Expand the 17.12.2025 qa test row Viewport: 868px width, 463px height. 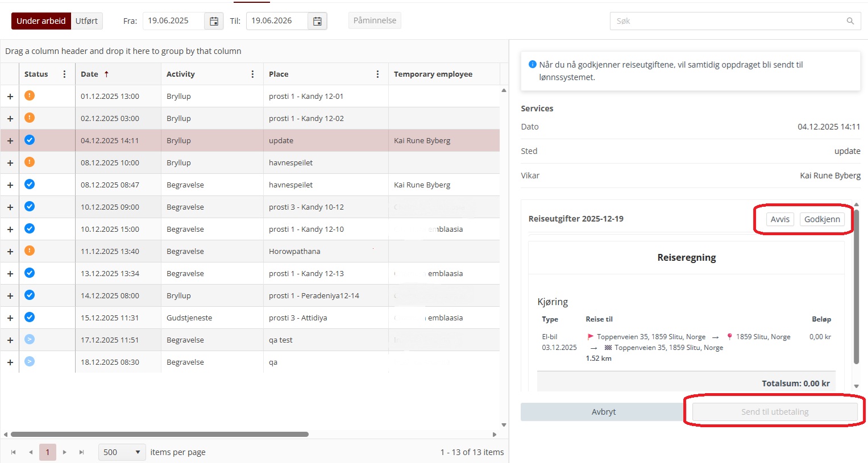tap(10, 340)
